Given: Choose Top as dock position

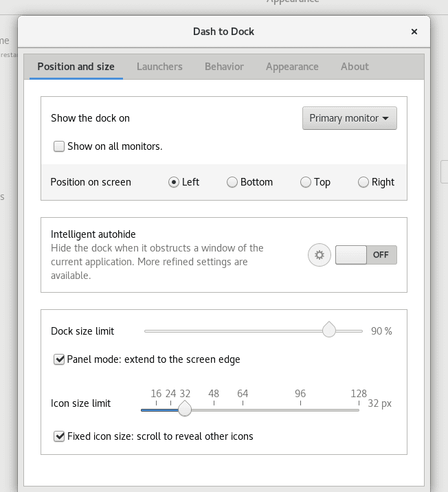Looking at the screenshot, I should pos(306,182).
